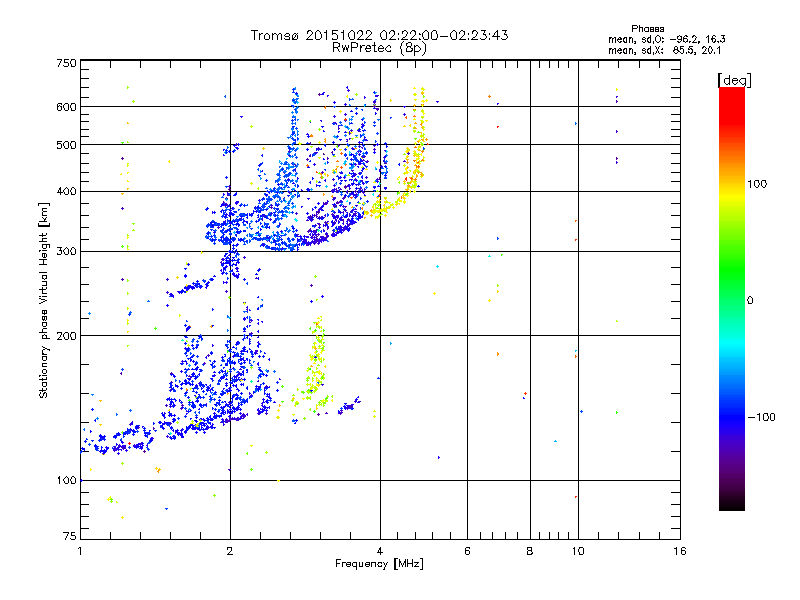The width and height of the screenshot is (800, 600).
Task: Click the '6' x-axis tick label
Action: pyautogui.click(x=467, y=551)
